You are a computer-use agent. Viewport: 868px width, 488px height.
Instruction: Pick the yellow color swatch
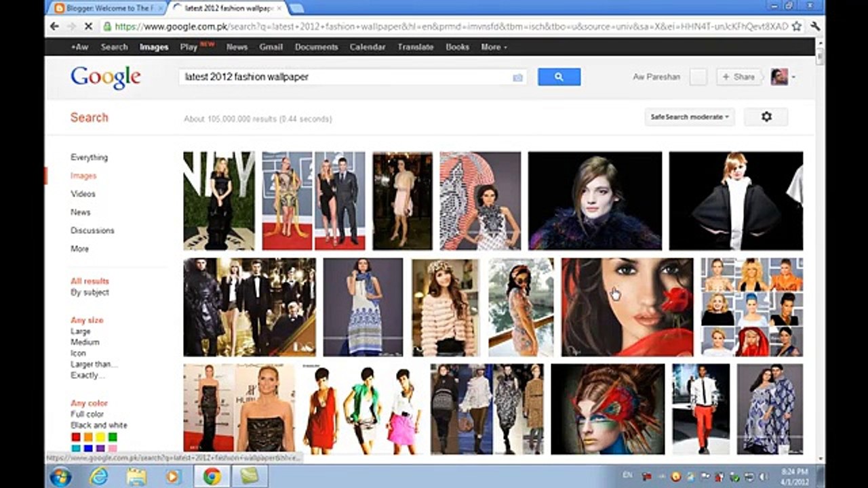pyautogui.click(x=100, y=437)
